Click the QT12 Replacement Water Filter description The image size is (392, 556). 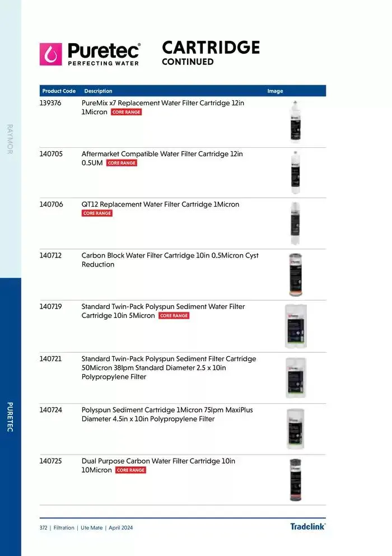click(x=160, y=204)
